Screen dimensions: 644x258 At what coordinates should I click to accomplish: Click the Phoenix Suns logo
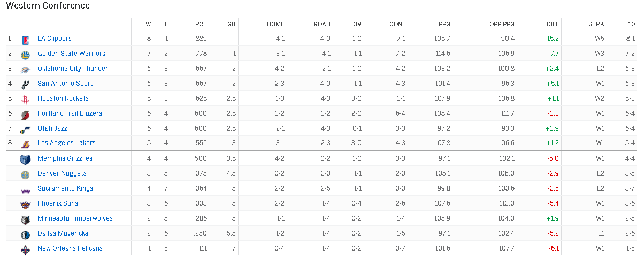pyautogui.click(x=25, y=204)
